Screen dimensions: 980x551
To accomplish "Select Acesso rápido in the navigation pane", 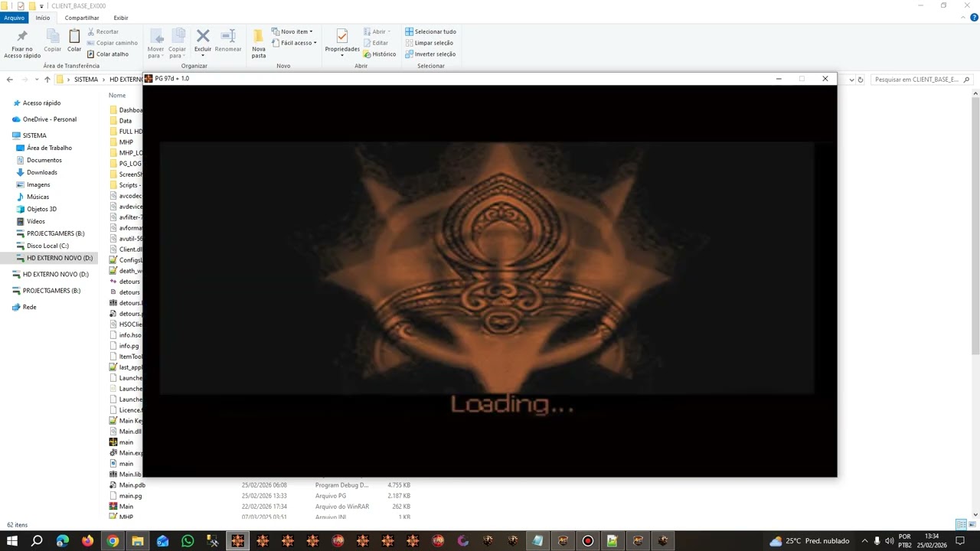I will pyautogui.click(x=41, y=103).
